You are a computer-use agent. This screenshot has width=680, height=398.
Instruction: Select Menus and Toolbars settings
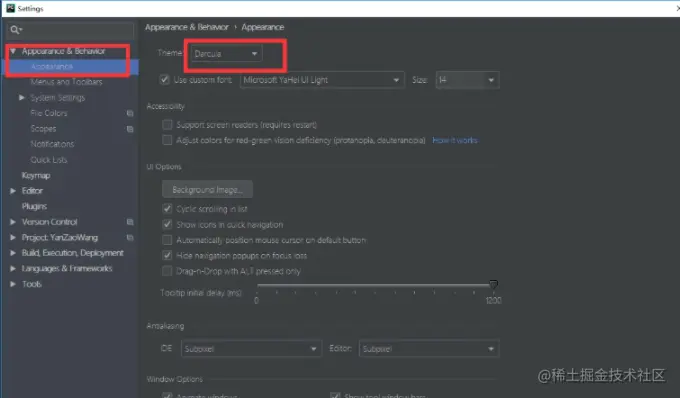tap(66, 82)
